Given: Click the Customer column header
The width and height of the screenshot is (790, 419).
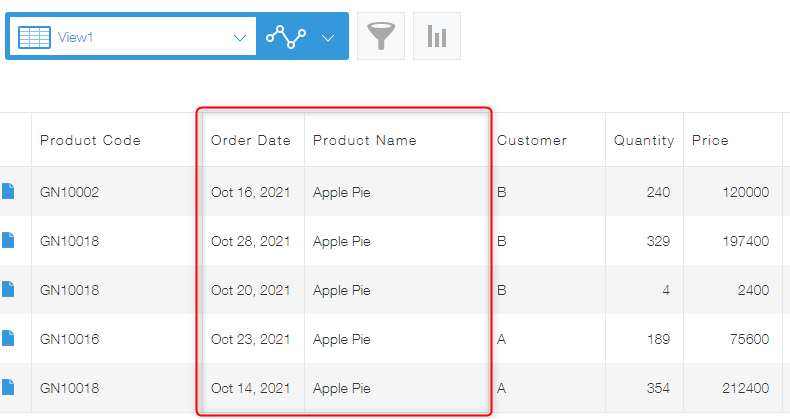Looking at the screenshot, I should [x=532, y=140].
